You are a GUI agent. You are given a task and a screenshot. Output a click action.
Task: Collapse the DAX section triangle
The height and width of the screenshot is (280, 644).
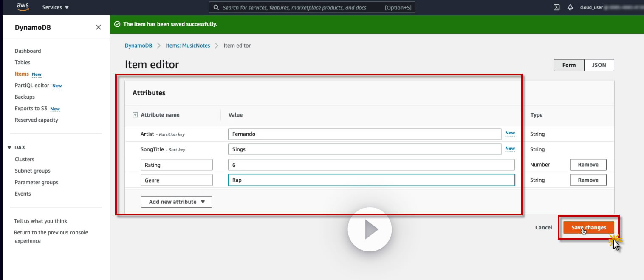pos(9,147)
